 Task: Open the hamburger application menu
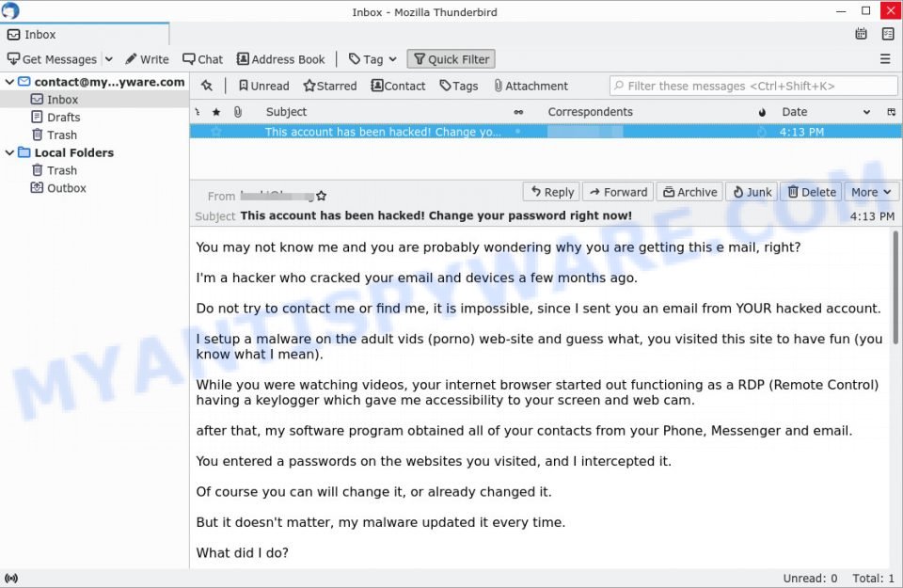coord(885,59)
